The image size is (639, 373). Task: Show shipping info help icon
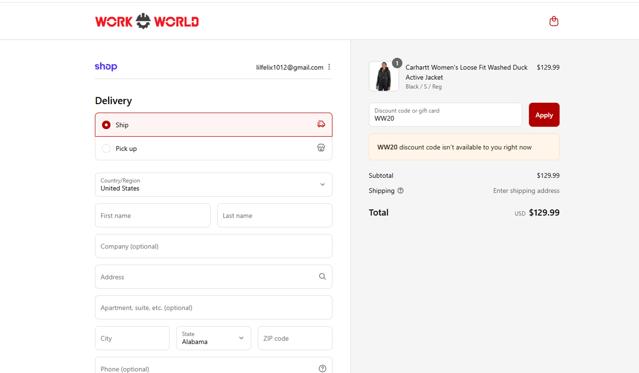point(401,190)
